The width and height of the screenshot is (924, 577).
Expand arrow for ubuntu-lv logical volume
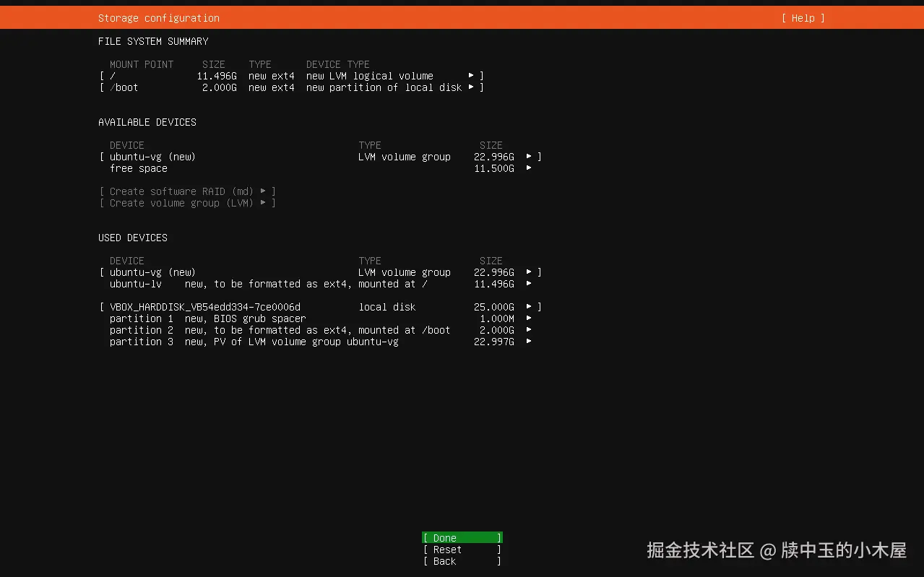529,284
